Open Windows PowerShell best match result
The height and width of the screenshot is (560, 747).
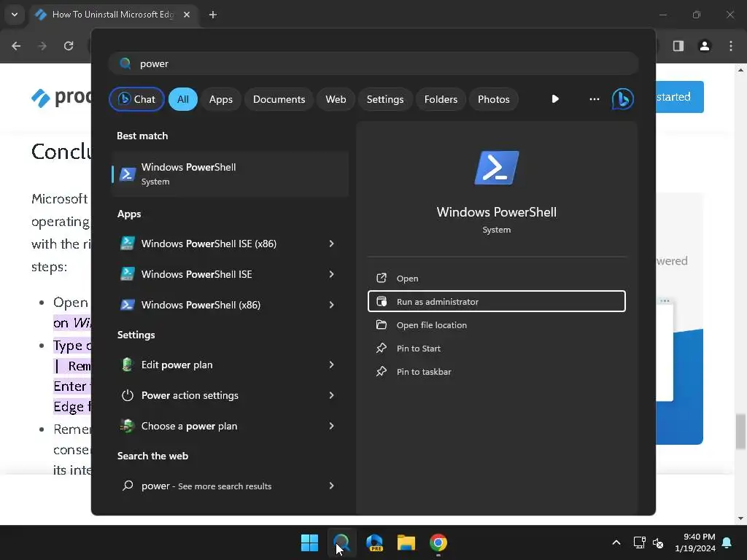click(230, 174)
